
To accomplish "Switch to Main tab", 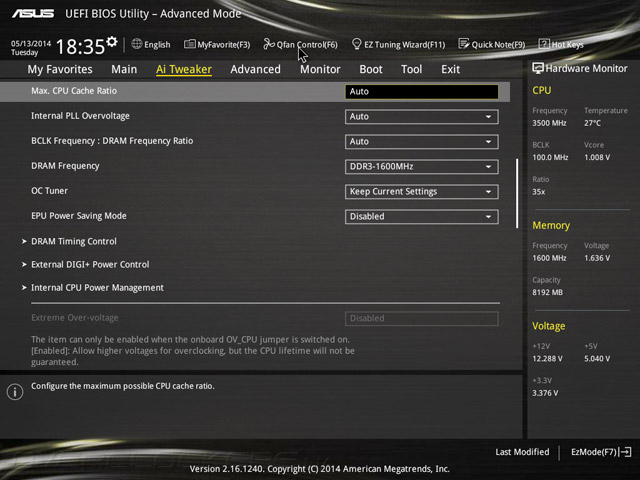I will click(x=124, y=69).
